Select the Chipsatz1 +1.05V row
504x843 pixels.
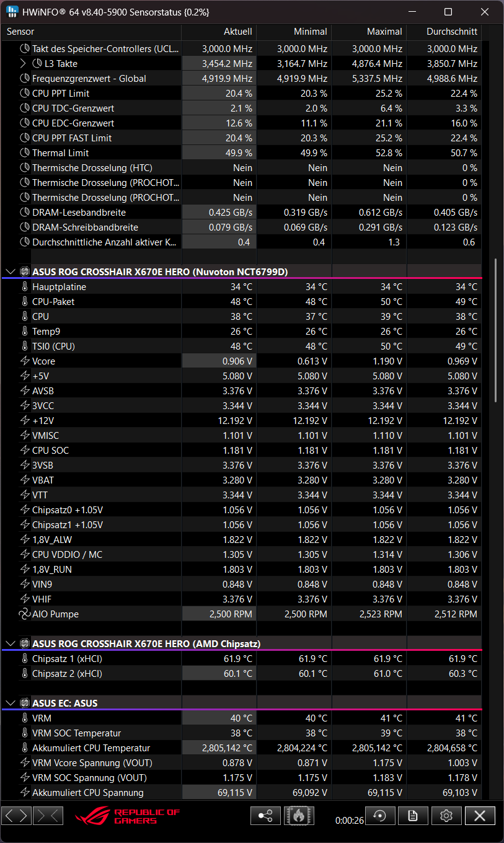click(242, 525)
